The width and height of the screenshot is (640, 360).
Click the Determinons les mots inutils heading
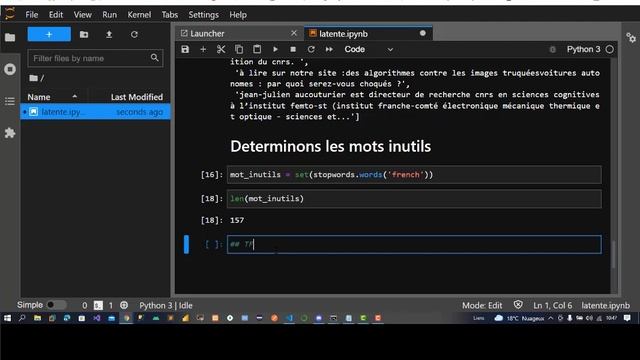click(330, 146)
